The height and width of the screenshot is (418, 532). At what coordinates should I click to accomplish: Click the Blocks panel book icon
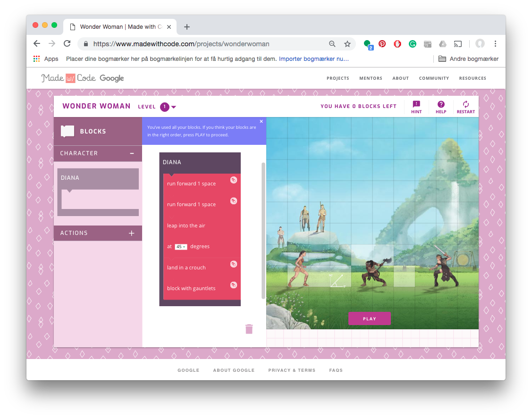[x=67, y=131]
